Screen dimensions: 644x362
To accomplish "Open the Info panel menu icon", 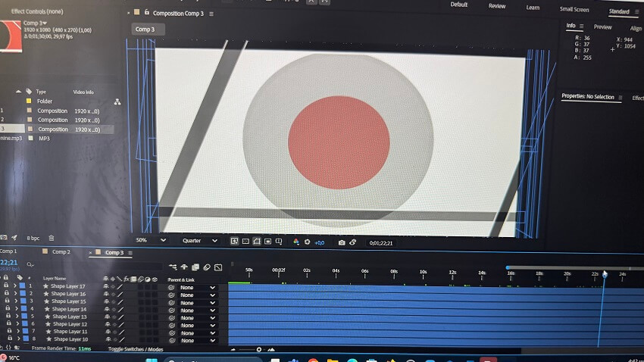I will pyautogui.click(x=581, y=26).
